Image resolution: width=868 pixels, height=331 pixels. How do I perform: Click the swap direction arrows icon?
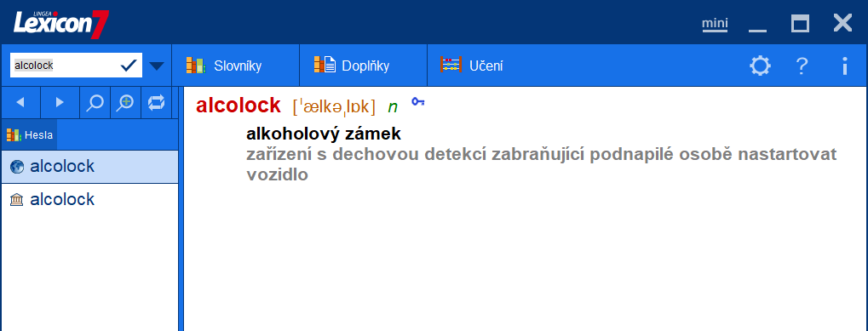point(157,103)
